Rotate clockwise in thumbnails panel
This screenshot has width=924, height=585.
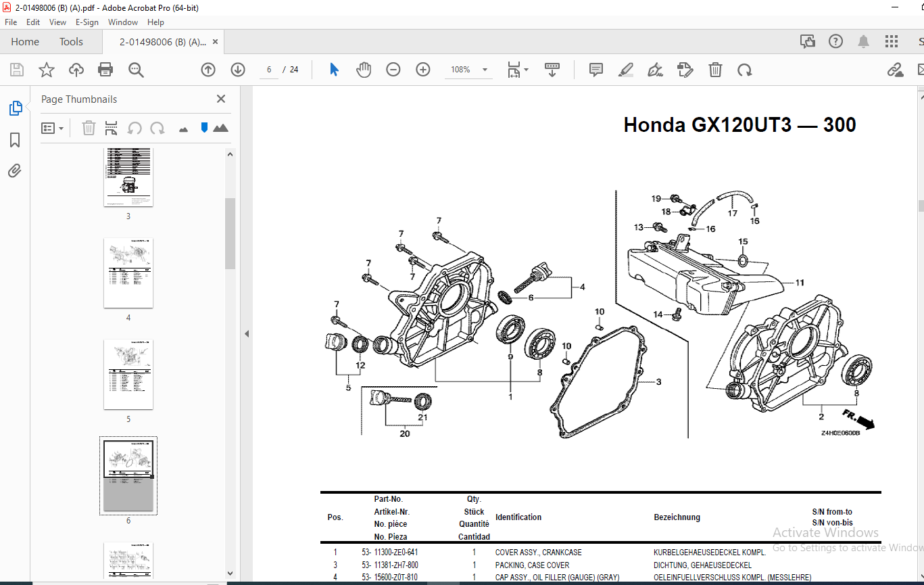(157, 128)
